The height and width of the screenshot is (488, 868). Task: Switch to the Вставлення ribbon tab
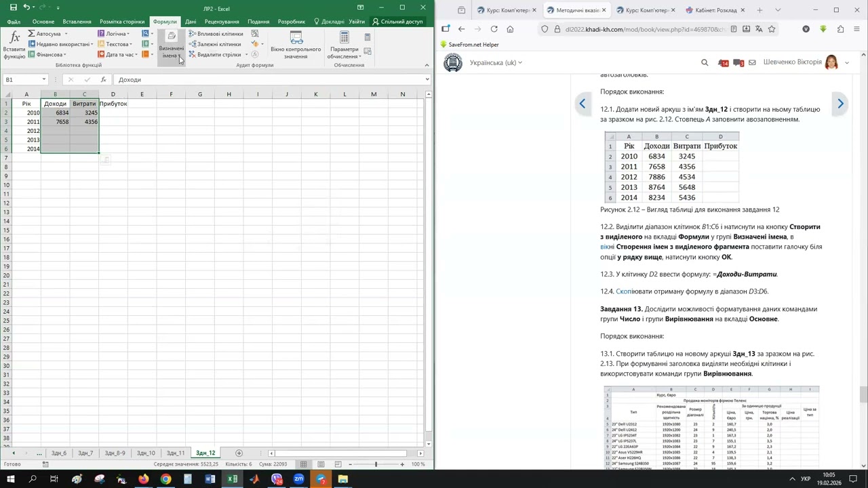coord(77,22)
